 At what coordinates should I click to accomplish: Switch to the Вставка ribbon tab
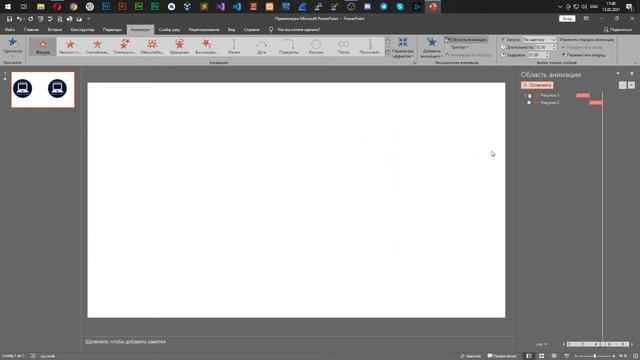55,29
